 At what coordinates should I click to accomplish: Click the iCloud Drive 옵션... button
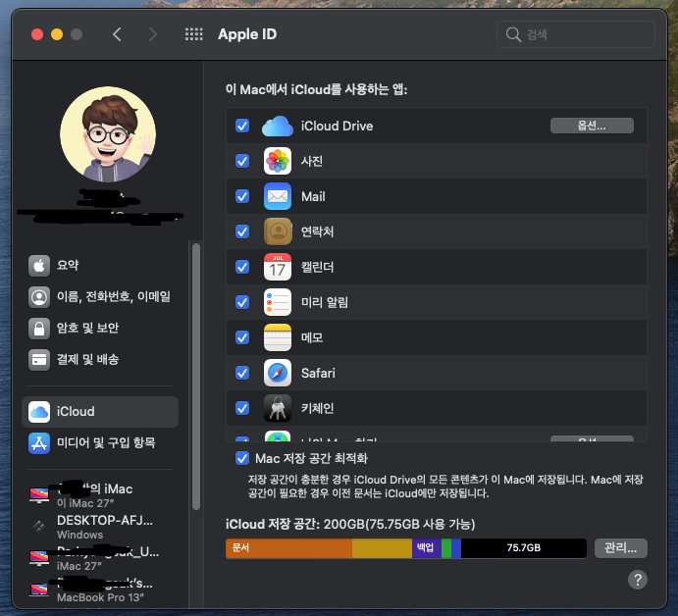(x=592, y=126)
